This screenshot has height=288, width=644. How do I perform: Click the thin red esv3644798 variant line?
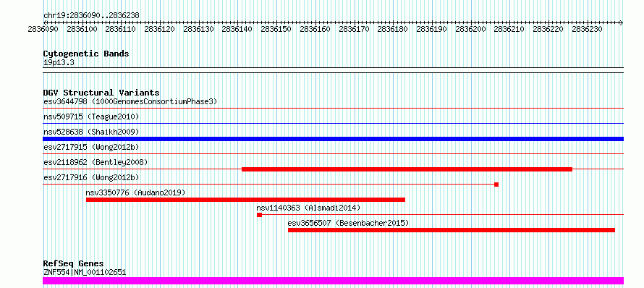pyautogui.click(x=333, y=109)
